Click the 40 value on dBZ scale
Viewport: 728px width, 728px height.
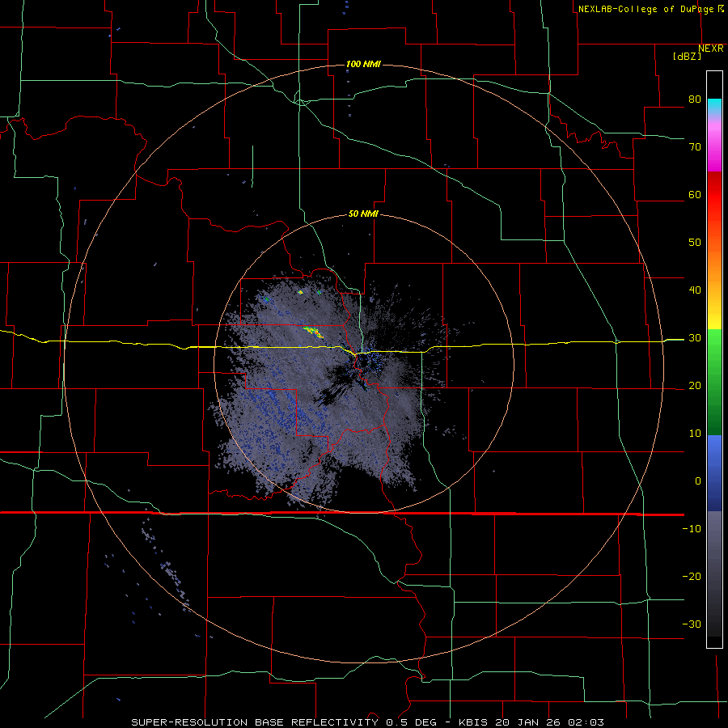click(x=695, y=290)
